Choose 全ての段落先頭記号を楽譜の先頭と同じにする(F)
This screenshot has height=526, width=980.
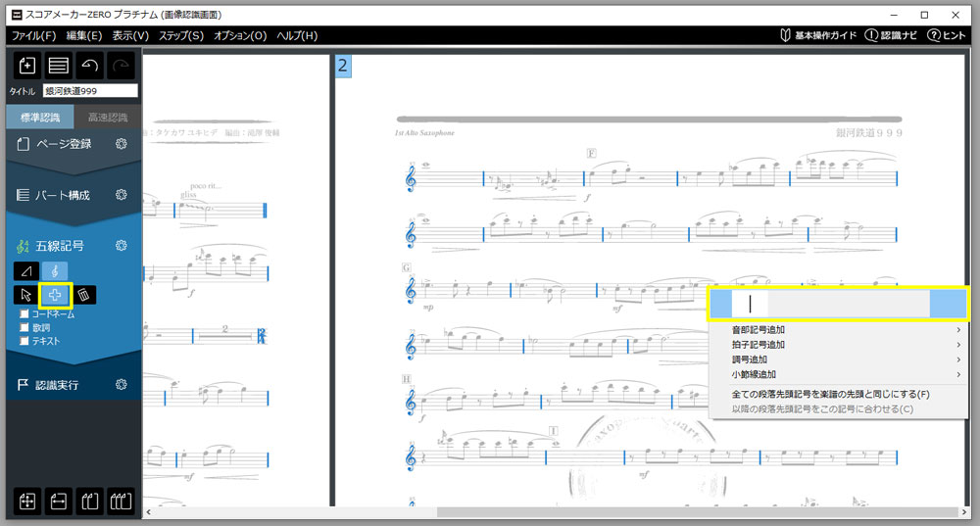click(838, 394)
